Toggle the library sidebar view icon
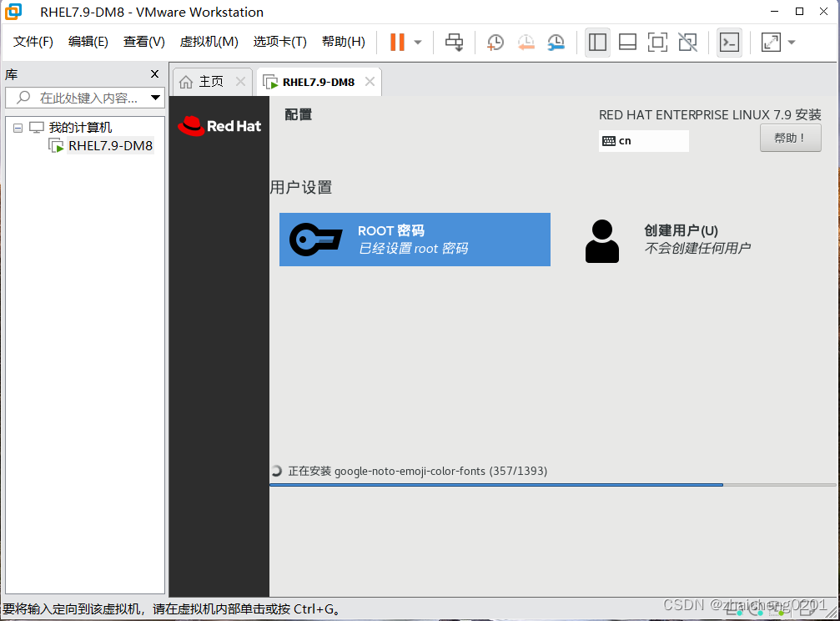The width and height of the screenshot is (840, 621). (x=597, y=42)
